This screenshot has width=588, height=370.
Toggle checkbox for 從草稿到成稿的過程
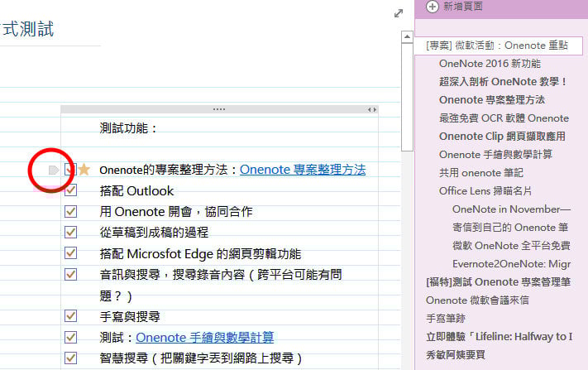tap(70, 233)
